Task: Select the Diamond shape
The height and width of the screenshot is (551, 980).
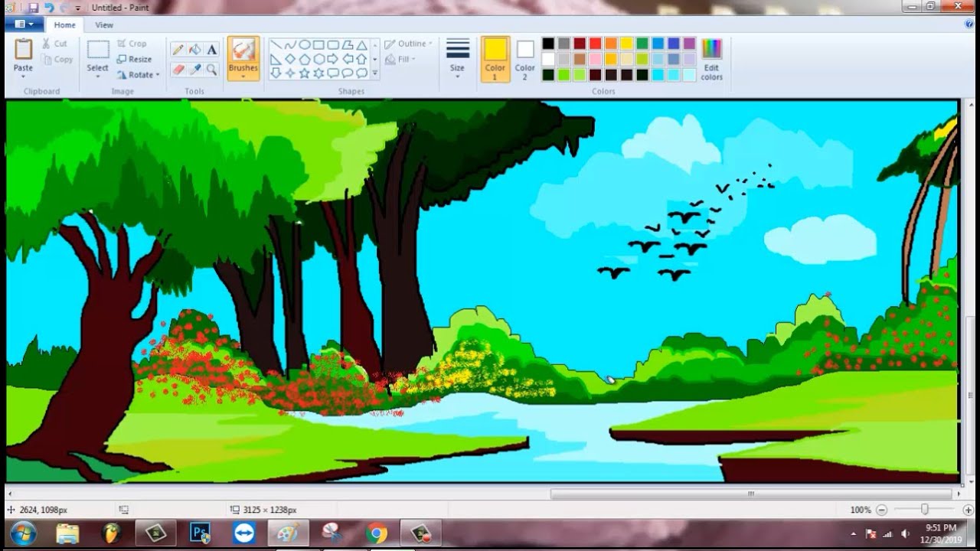Action: point(290,59)
